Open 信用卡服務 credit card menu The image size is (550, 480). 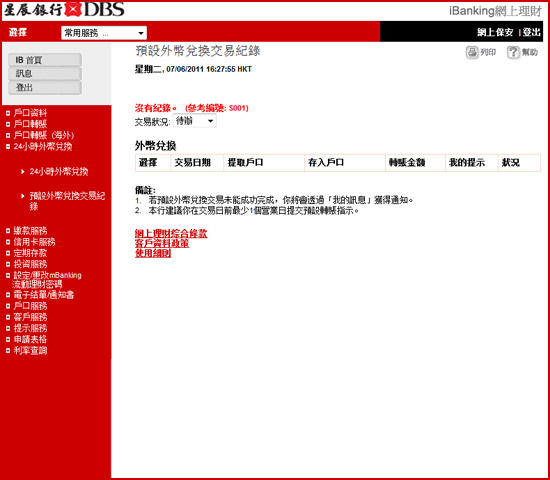coord(34,242)
